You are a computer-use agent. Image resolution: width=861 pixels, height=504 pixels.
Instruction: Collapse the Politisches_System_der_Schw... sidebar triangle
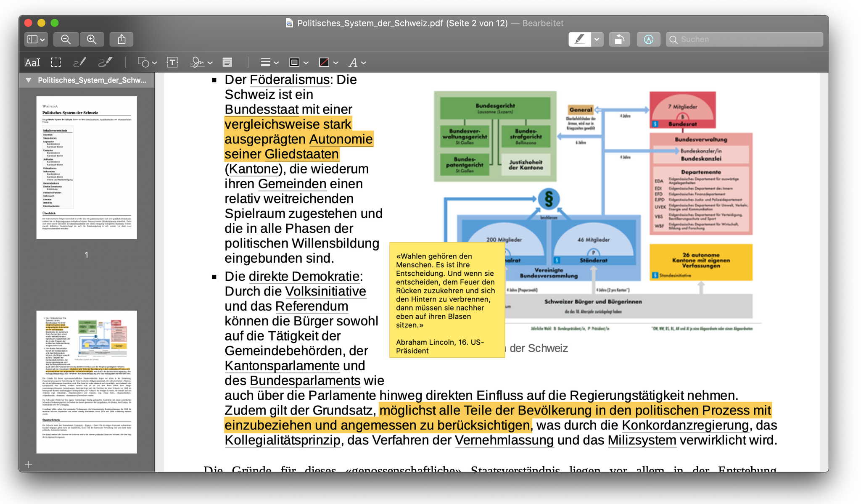tap(28, 80)
